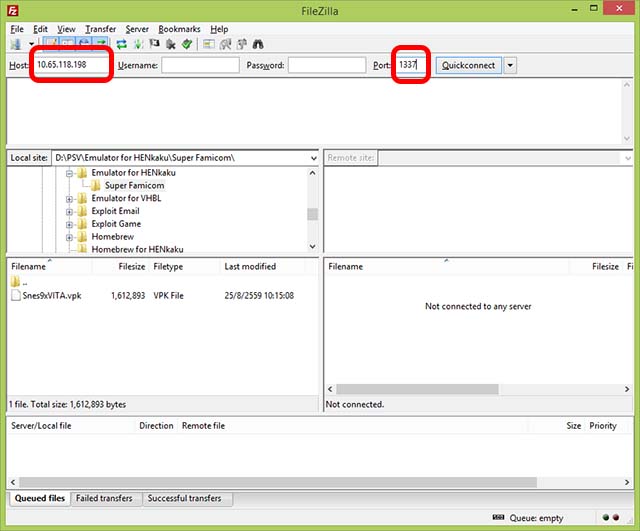This screenshot has height=531, width=640.
Task: Open the Quickconnect history dropdown
Action: (x=510, y=65)
